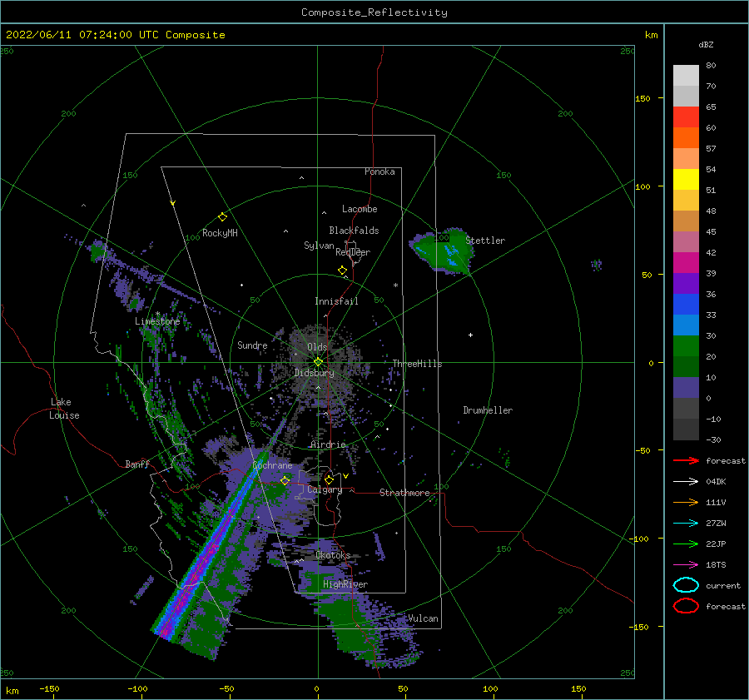Click the yellow diamond marker near RockyMH
This screenshot has width=749, height=700.
222,217
